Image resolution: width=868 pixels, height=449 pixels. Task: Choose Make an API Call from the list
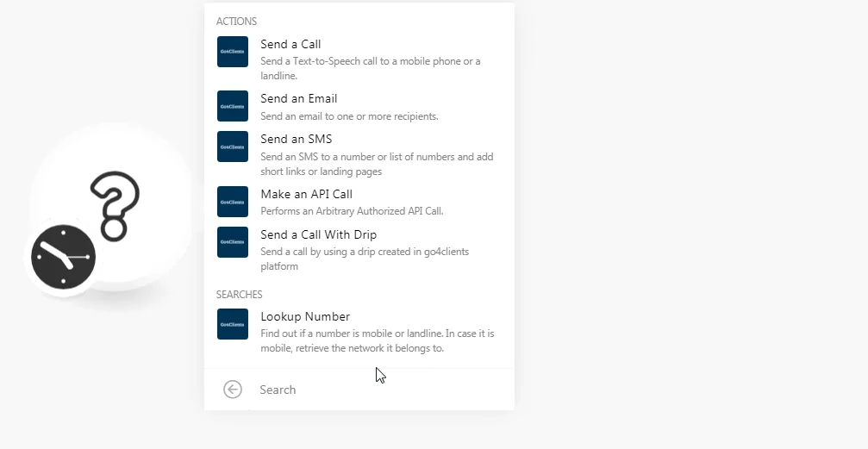click(359, 202)
